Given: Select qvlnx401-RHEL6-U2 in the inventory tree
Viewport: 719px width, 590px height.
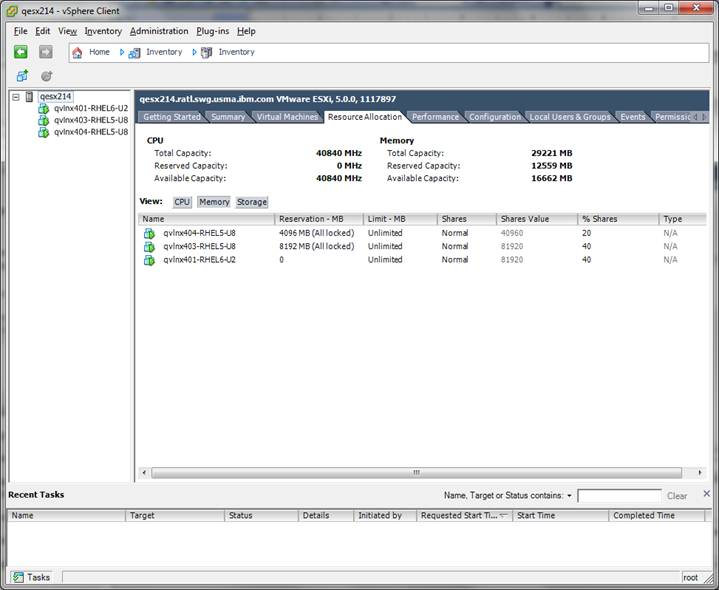Looking at the screenshot, I should point(91,108).
